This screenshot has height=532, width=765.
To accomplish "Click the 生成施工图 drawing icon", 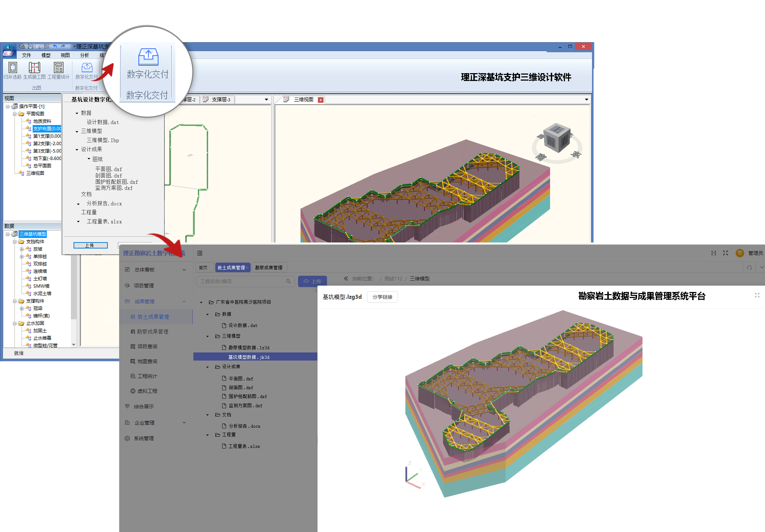I will 34,68.
